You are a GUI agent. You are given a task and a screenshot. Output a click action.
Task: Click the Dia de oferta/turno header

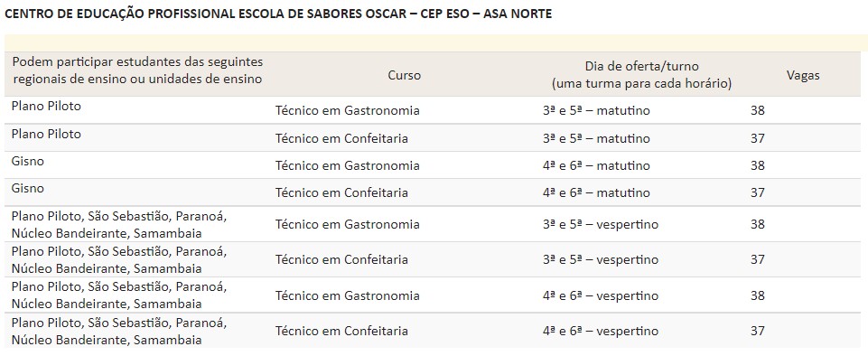point(641,75)
